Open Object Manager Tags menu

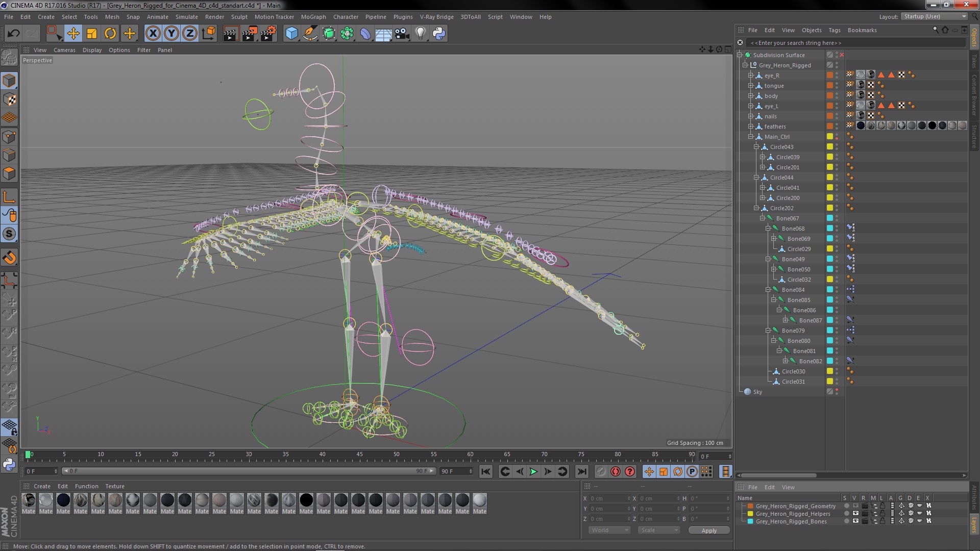coord(835,30)
